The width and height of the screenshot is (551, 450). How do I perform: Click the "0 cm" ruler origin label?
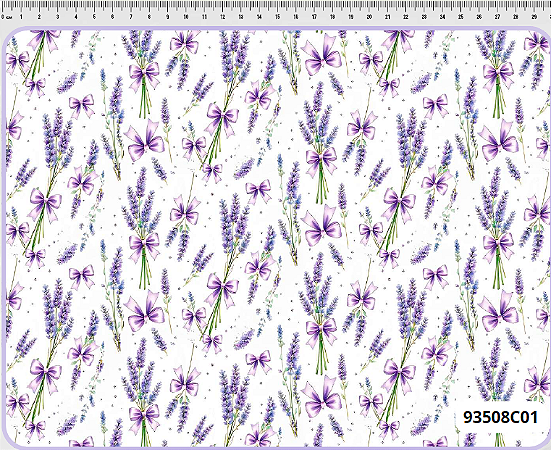click(6, 17)
